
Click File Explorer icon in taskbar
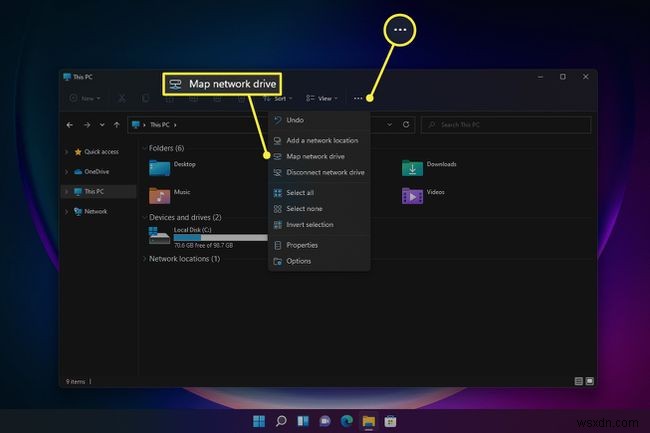point(369,421)
